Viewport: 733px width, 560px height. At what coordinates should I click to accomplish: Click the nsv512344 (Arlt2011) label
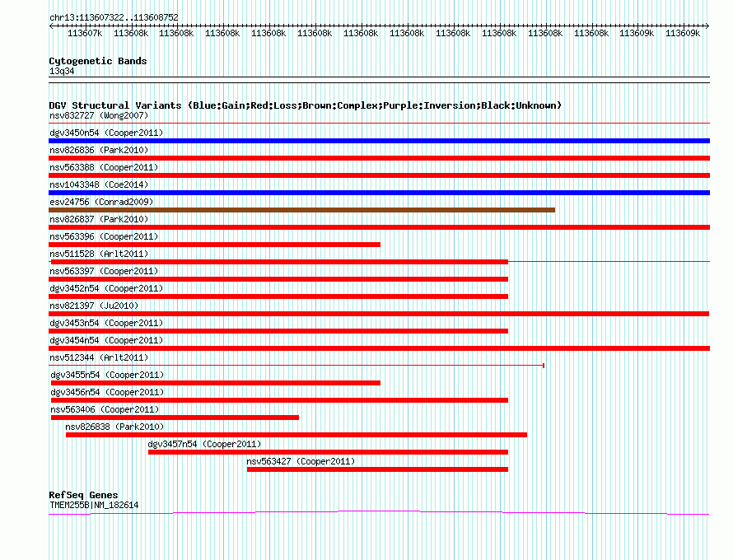click(x=99, y=357)
